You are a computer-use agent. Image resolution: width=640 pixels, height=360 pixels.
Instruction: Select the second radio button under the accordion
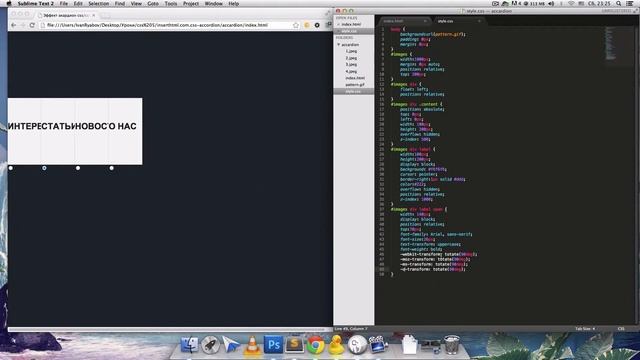[44, 168]
